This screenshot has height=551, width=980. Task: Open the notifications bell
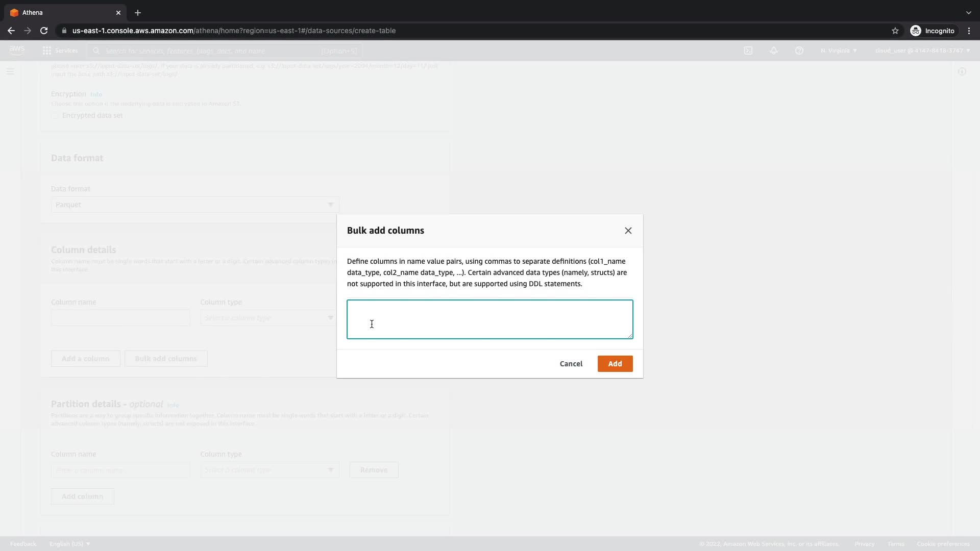pyautogui.click(x=774, y=51)
